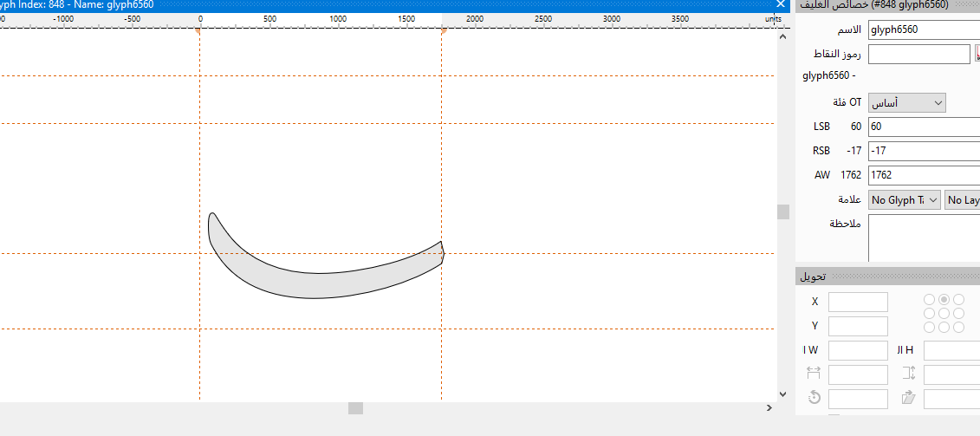Select the center transform origin radio button
Viewport: 980px width, 436px height.
[944, 314]
